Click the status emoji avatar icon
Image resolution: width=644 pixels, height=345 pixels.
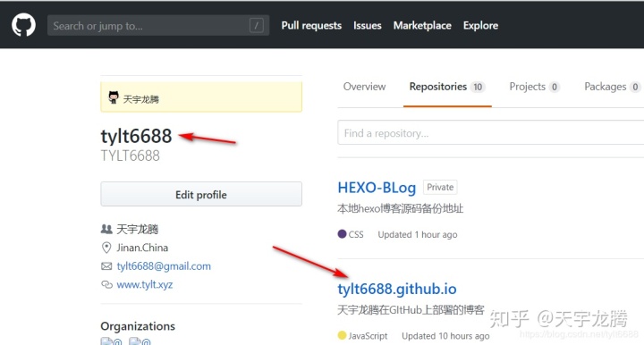[114, 97]
